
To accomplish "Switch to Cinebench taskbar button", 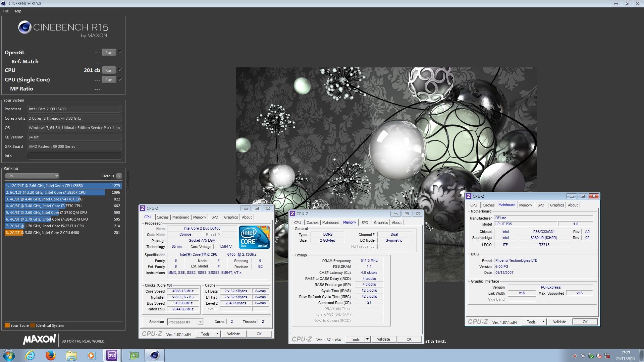I will pyautogui.click(x=155, y=355).
